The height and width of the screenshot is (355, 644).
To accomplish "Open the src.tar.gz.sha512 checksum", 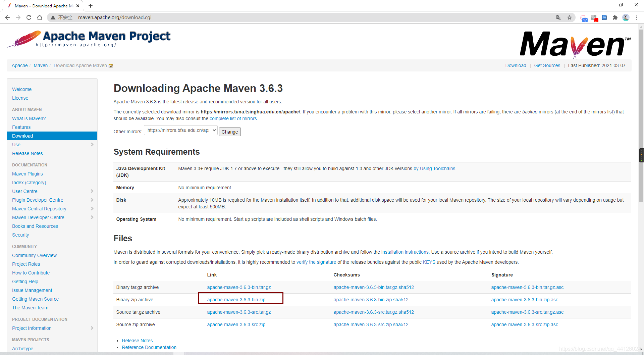I will tap(374, 312).
